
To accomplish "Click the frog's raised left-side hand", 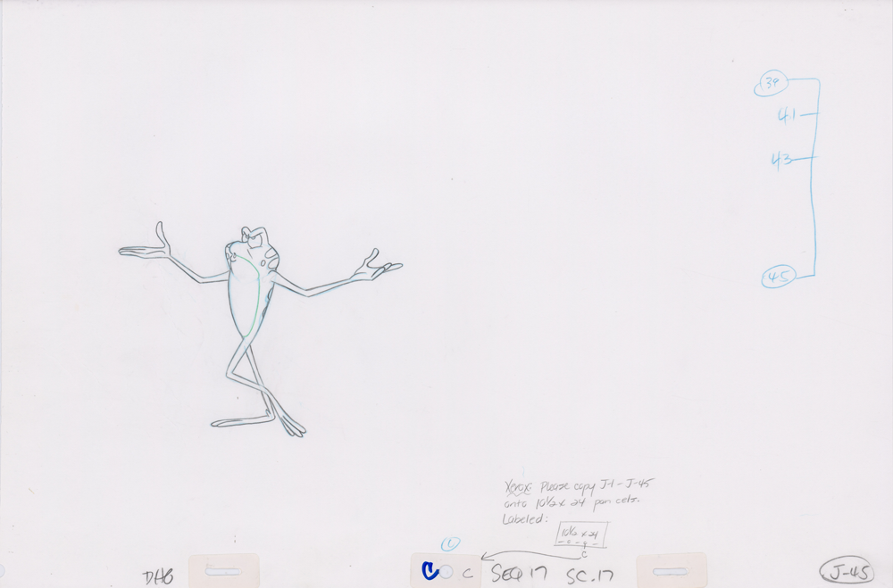I will tap(148, 246).
